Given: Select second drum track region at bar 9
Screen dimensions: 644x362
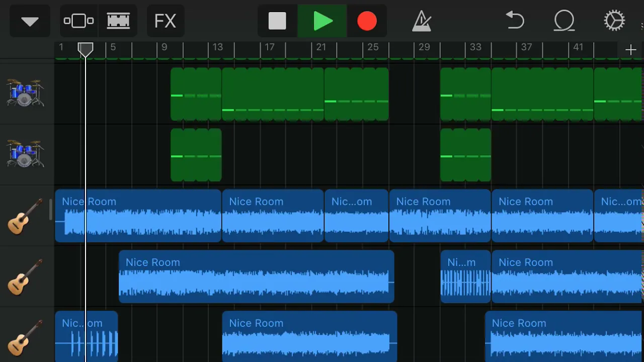Looking at the screenshot, I should click(x=196, y=155).
